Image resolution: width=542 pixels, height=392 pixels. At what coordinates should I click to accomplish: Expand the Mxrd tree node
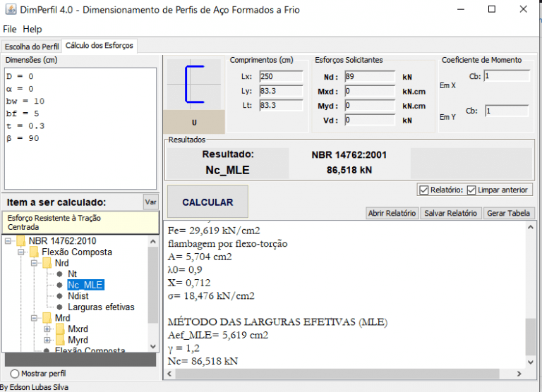click(x=47, y=329)
